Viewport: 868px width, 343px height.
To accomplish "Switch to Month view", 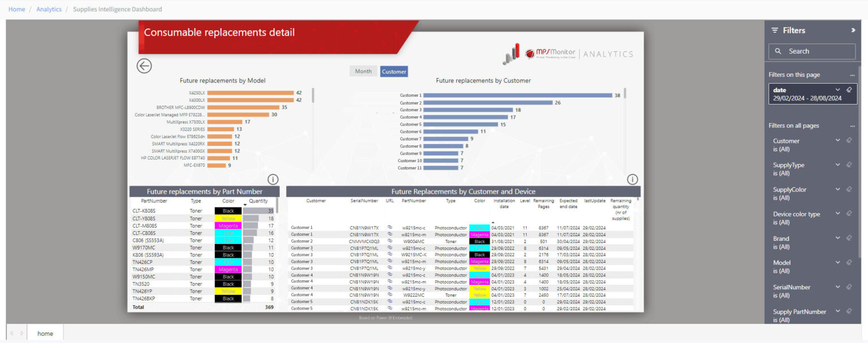I will [363, 71].
